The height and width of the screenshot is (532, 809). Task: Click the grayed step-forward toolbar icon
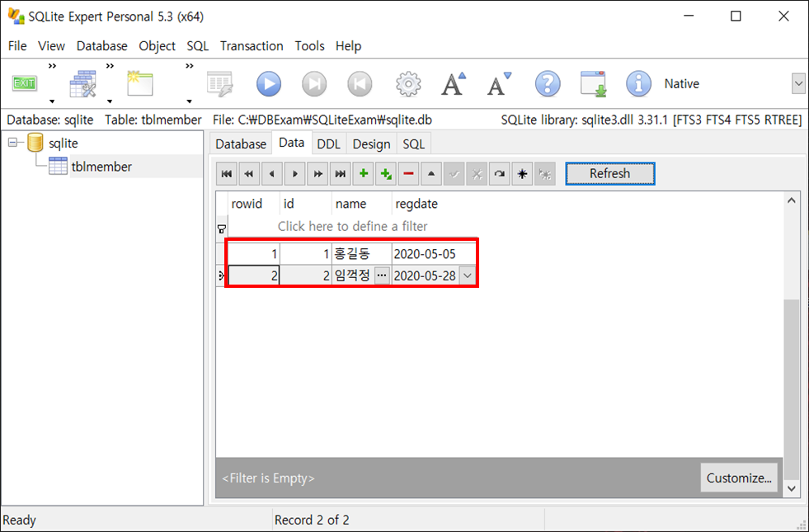pos(314,83)
